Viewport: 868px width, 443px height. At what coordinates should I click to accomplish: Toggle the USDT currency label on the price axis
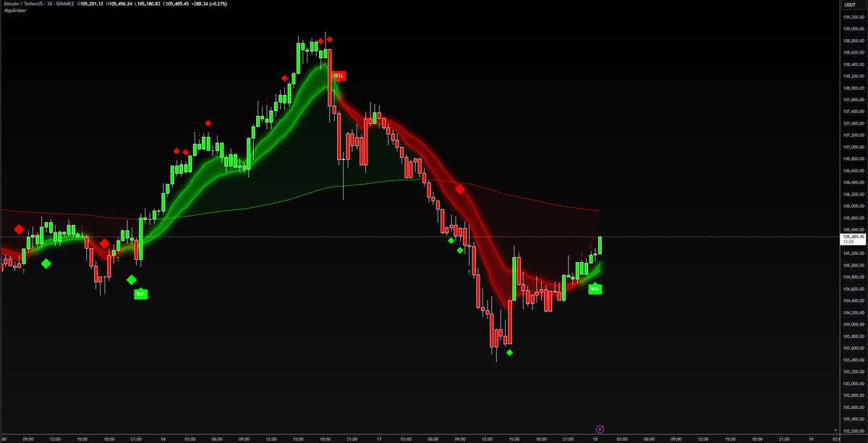851,6
